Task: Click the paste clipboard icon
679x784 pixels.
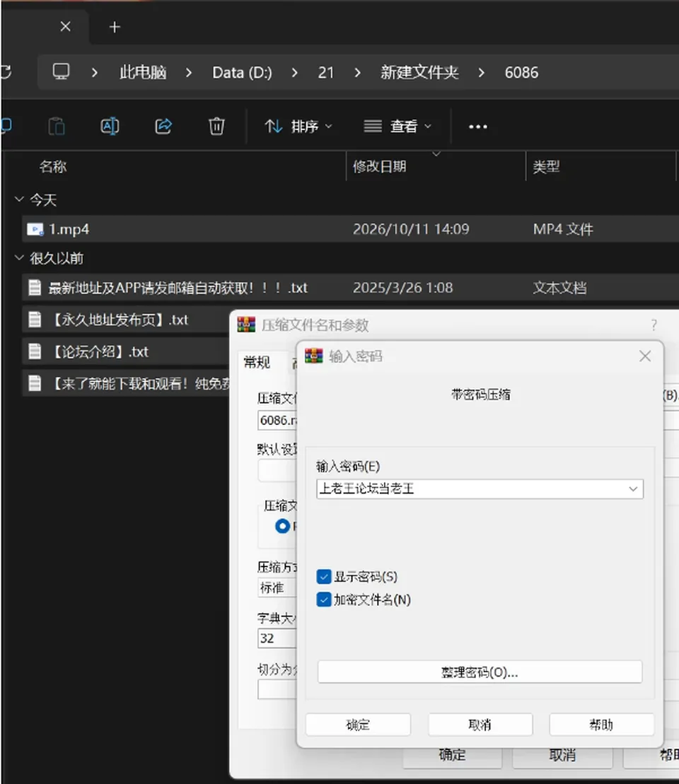Action: pos(57,126)
